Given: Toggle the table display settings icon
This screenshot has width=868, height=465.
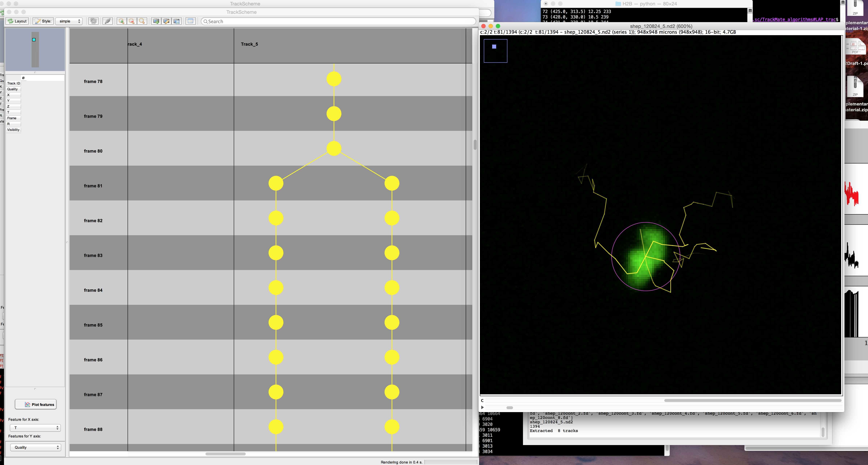Looking at the screenshot, I should (190, 21).
